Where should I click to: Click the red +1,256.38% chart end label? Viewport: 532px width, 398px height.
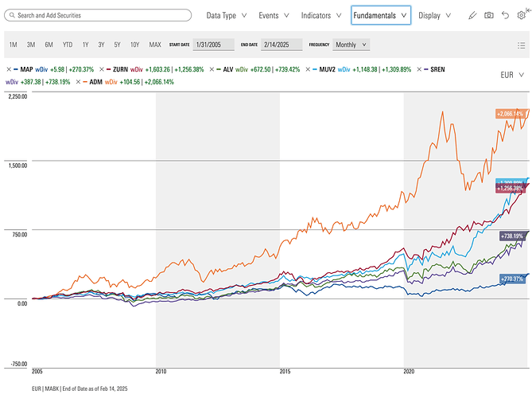coord(510,189)
